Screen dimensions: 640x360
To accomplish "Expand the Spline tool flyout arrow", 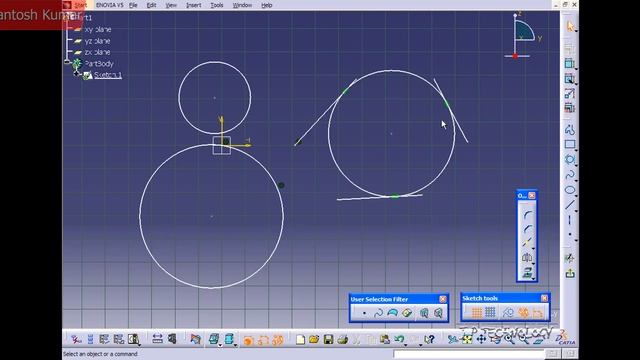I will pyautogui.click(x=576, y=180).
